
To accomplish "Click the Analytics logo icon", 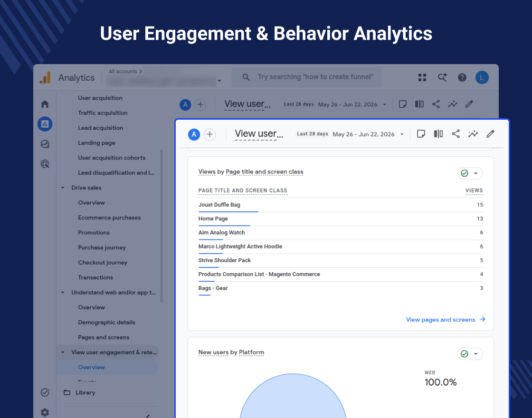I will point(45,78).
